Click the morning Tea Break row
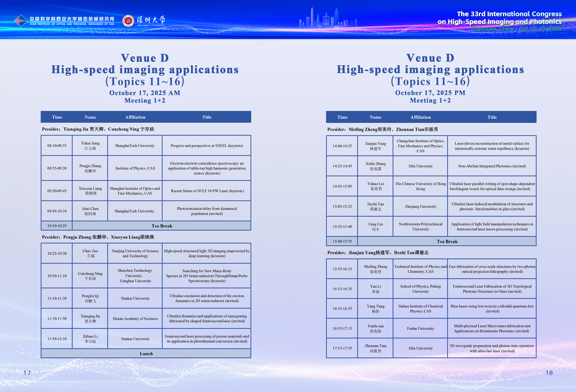Image resolution: width=576 pixels, height=392 pixels. pos(162,226)
